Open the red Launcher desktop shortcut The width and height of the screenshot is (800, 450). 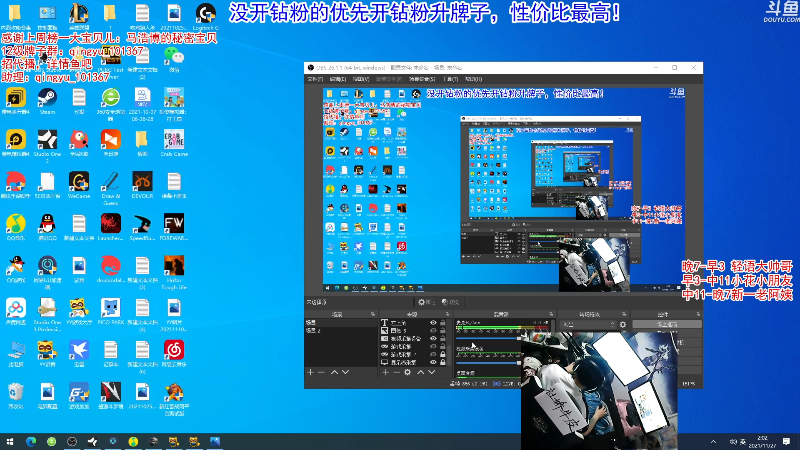click(111, 227)
